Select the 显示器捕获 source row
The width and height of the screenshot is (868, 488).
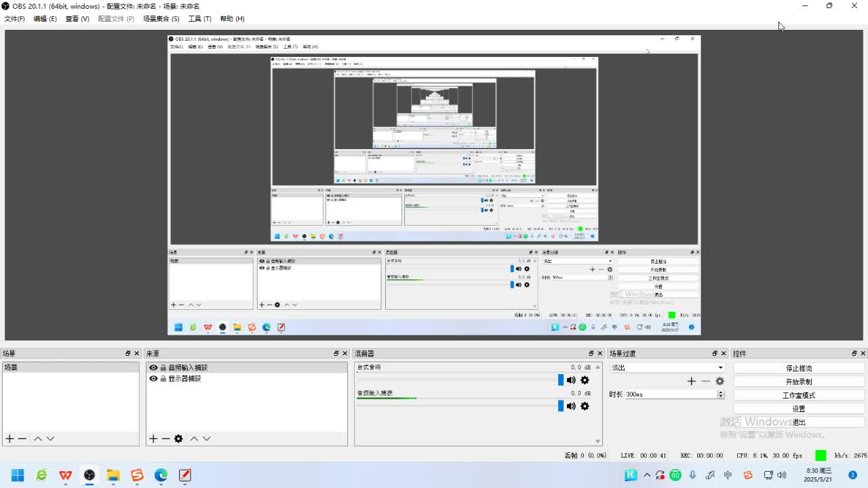(247, 378)
